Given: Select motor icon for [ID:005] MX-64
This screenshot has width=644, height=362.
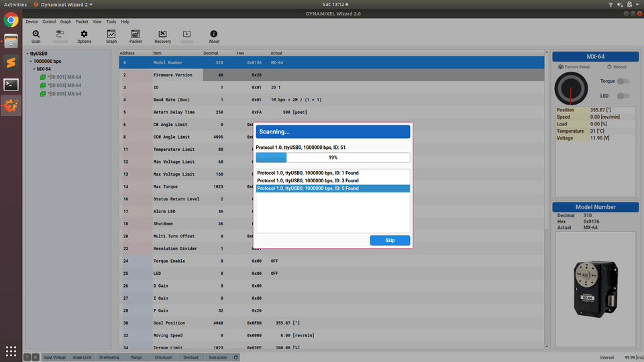Looking at the screenshot, I should pos(43,94).
